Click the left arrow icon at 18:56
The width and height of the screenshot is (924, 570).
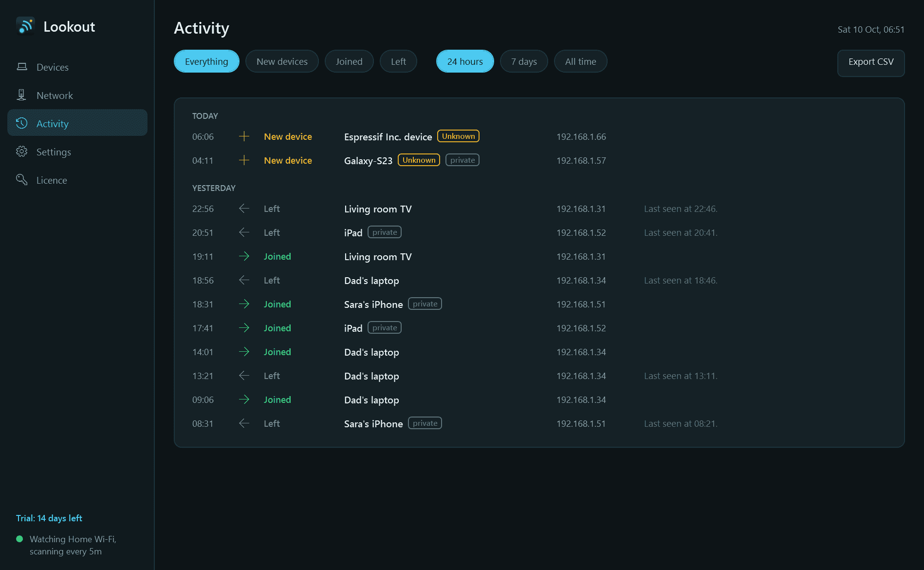tap(244, 280)
